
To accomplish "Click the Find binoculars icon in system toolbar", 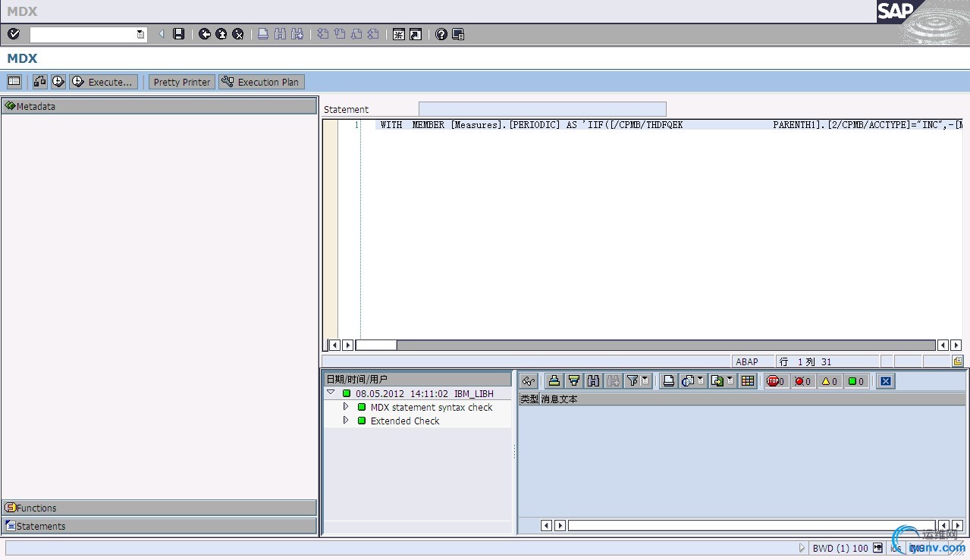I will click(x=280, y=34).
